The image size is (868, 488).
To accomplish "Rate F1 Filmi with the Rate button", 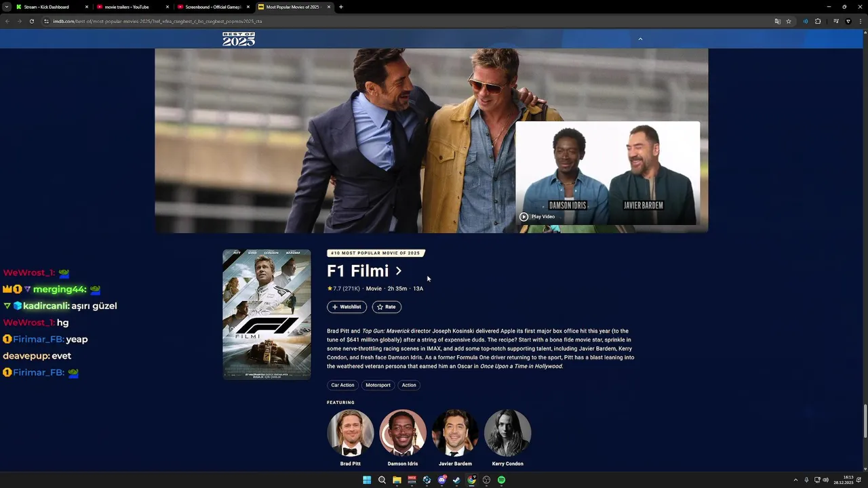I will [387, 307].
